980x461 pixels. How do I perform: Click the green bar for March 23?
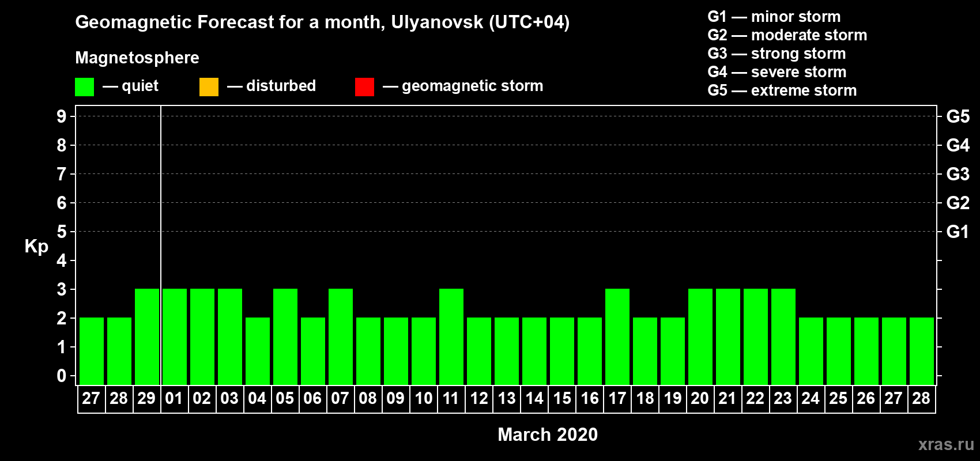(783, 337)
